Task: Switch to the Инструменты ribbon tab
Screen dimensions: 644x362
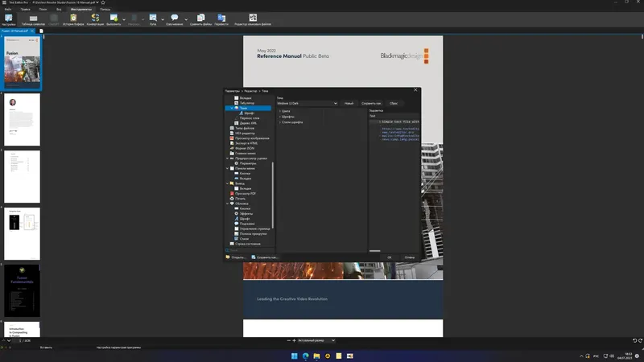Action: pos(81,9)
